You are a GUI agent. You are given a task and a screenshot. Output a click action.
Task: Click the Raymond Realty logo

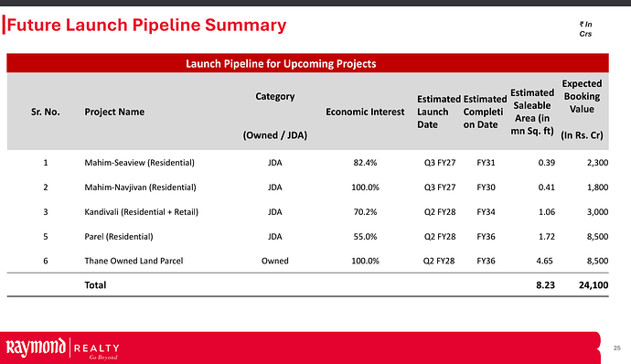click(63, 348)
